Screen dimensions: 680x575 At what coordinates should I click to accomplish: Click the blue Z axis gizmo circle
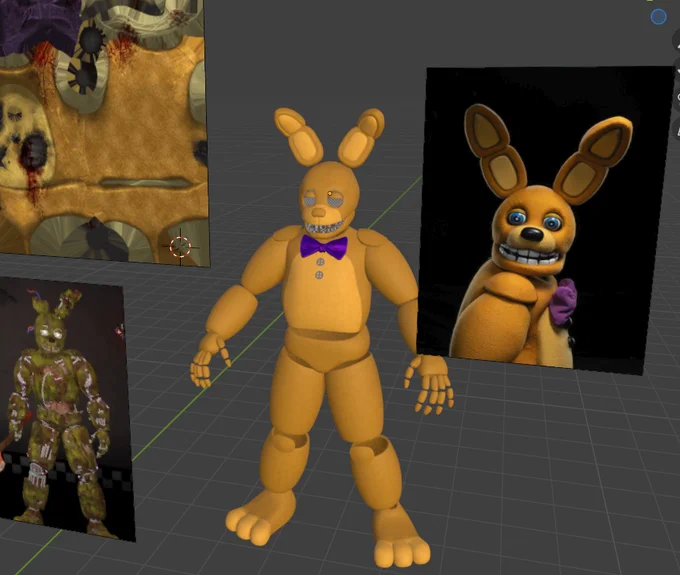pyautogui.click(x=658, y=17)
